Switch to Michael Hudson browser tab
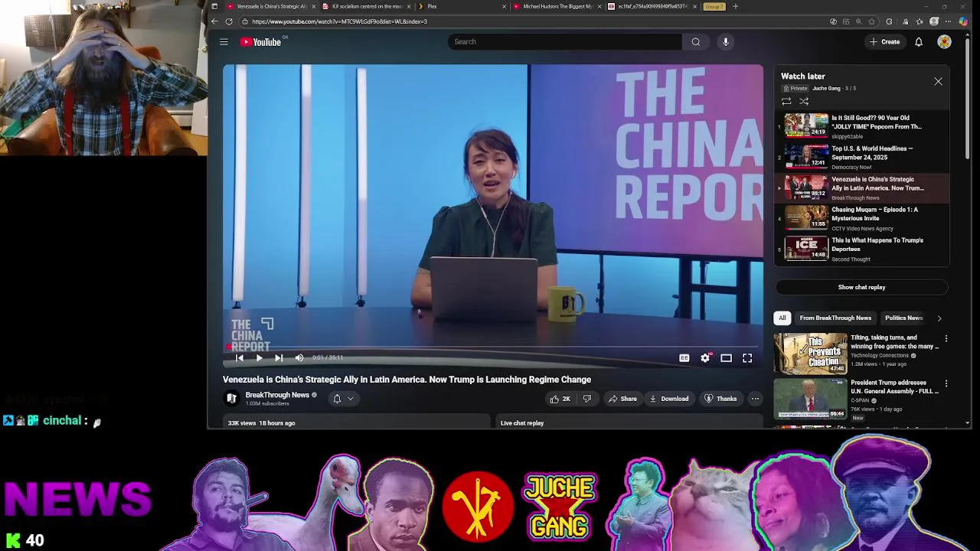 pyautogui.click(x=557, y=6)
